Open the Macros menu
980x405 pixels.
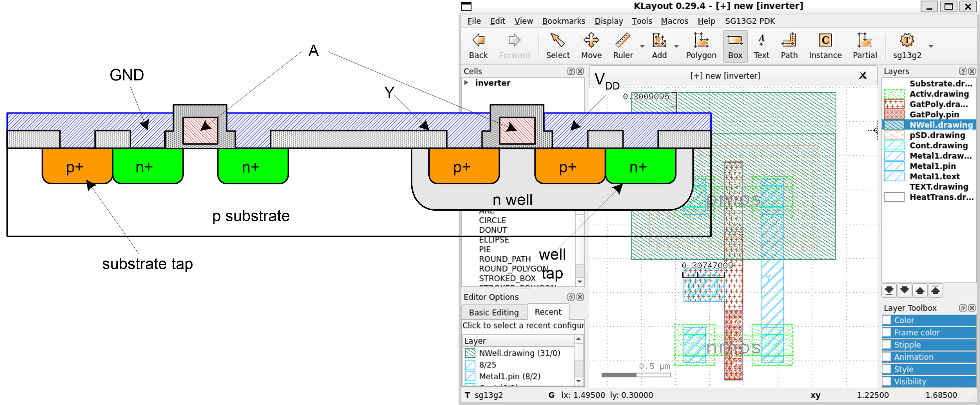coord(674,21)
